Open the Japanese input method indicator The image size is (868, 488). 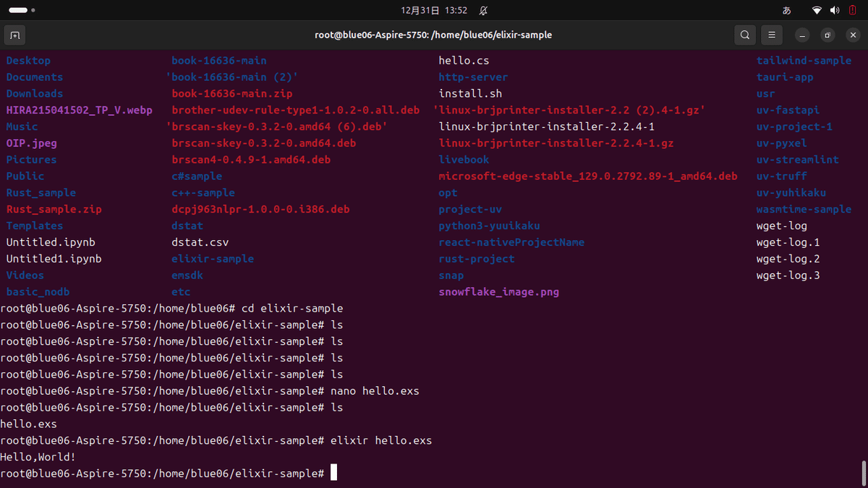click(787, 11)
